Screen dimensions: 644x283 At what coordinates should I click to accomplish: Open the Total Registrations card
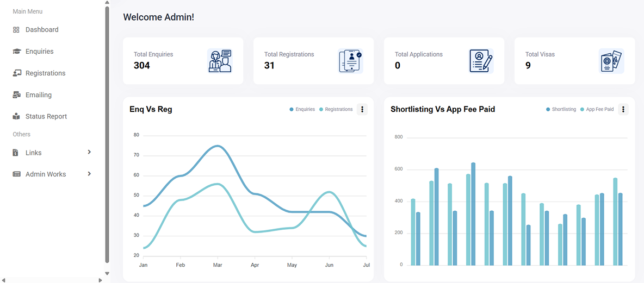[x=313, y=61]
